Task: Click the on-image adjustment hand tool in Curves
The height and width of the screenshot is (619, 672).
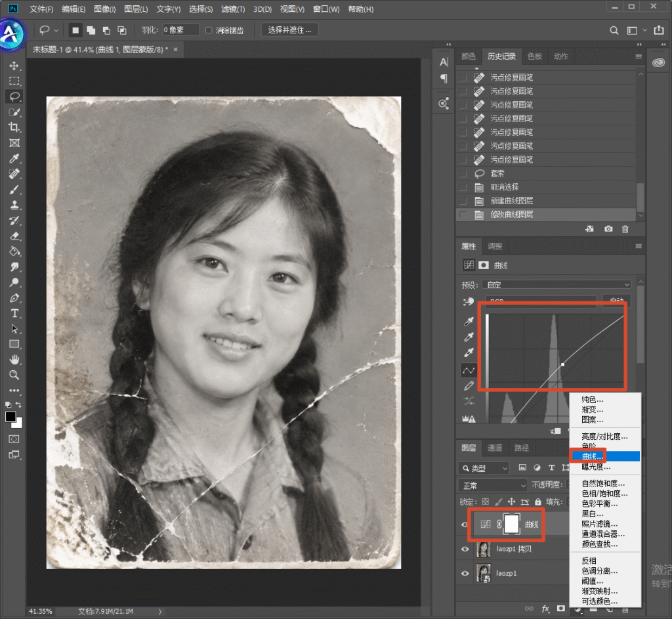Action: 469,302
